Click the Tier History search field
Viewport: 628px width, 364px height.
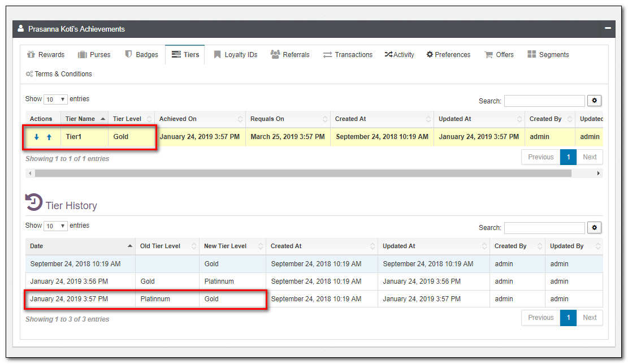coord(544,228)
